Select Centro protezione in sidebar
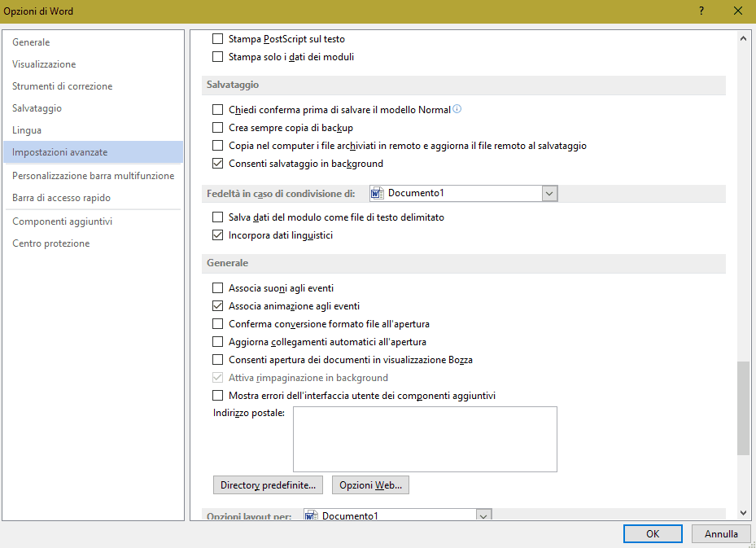The image size is (756, 548). point(50,243)
